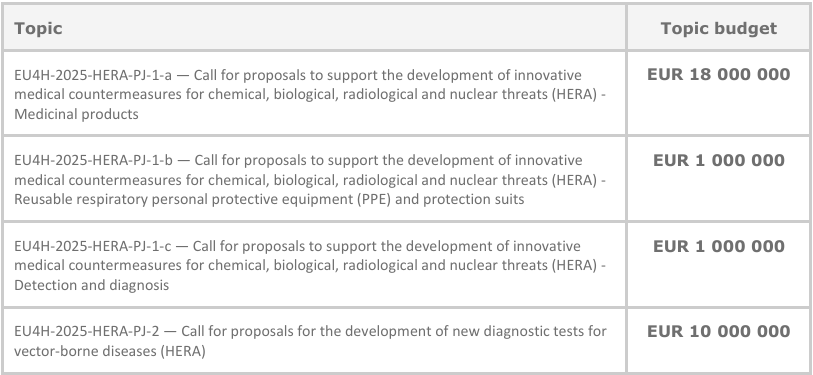Viewport: 813px width, 375px height.
Task: Click the PJ-1-c EUR 1 000 000 budget
Action: point(719,246)
